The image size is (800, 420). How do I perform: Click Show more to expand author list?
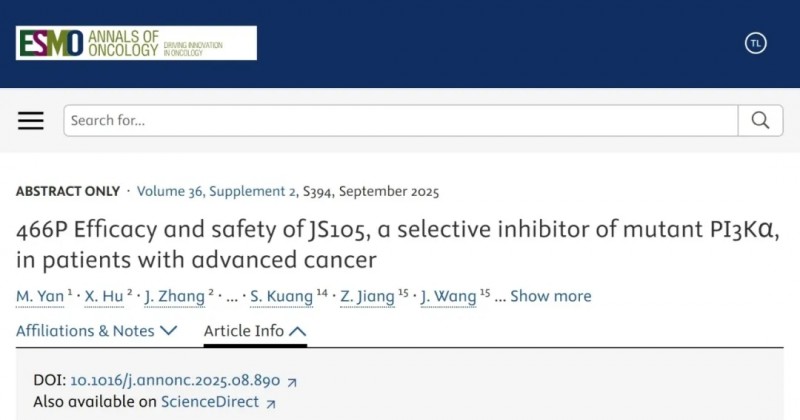coord(551,296)
